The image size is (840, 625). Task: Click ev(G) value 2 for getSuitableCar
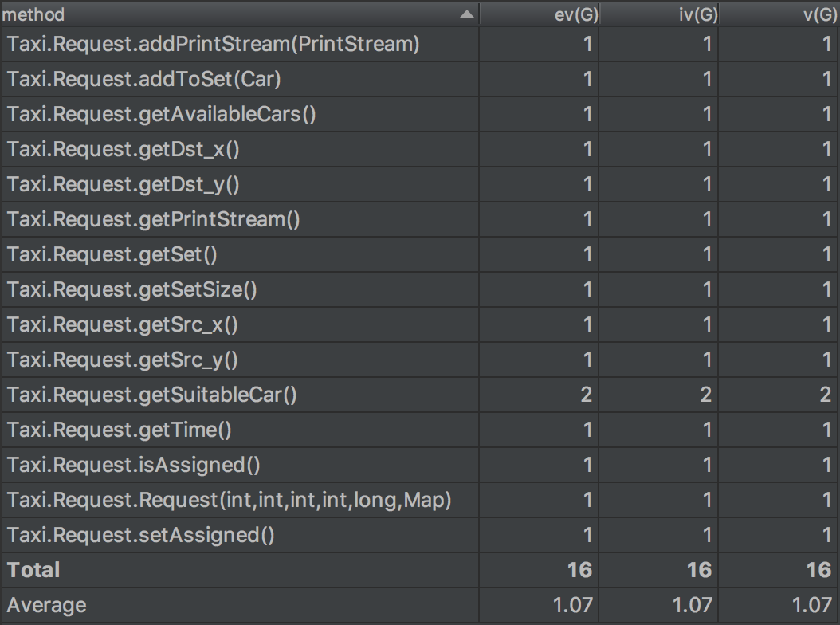click(586, 395)
